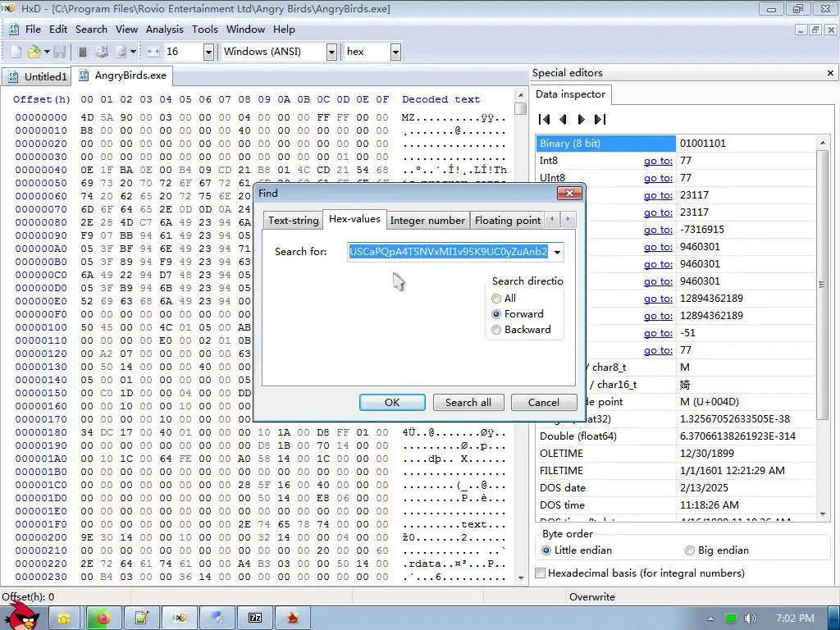Go to first byte in Data inspector

(545, 119)
